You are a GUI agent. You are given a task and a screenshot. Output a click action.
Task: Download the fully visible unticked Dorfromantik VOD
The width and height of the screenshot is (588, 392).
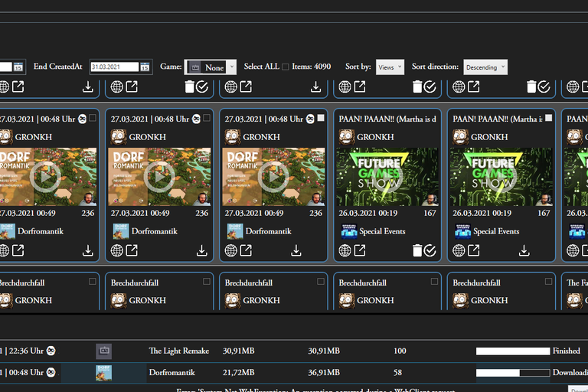click(x=202, y=250)
